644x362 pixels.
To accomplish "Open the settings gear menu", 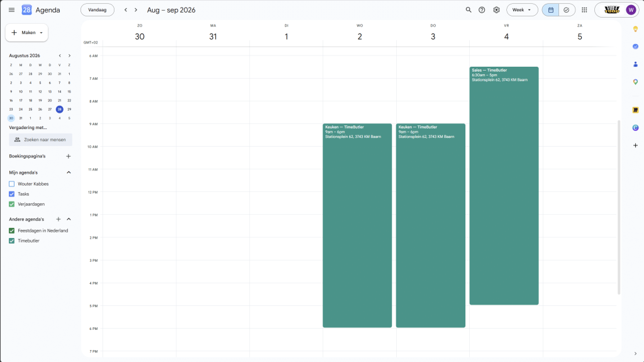I will click(x=496, y=10).
